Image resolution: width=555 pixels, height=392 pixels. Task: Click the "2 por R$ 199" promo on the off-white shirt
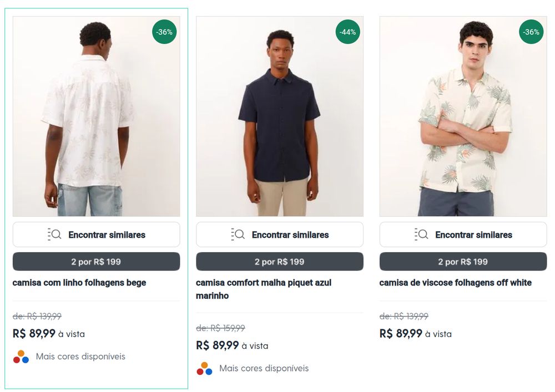point(462,261)
